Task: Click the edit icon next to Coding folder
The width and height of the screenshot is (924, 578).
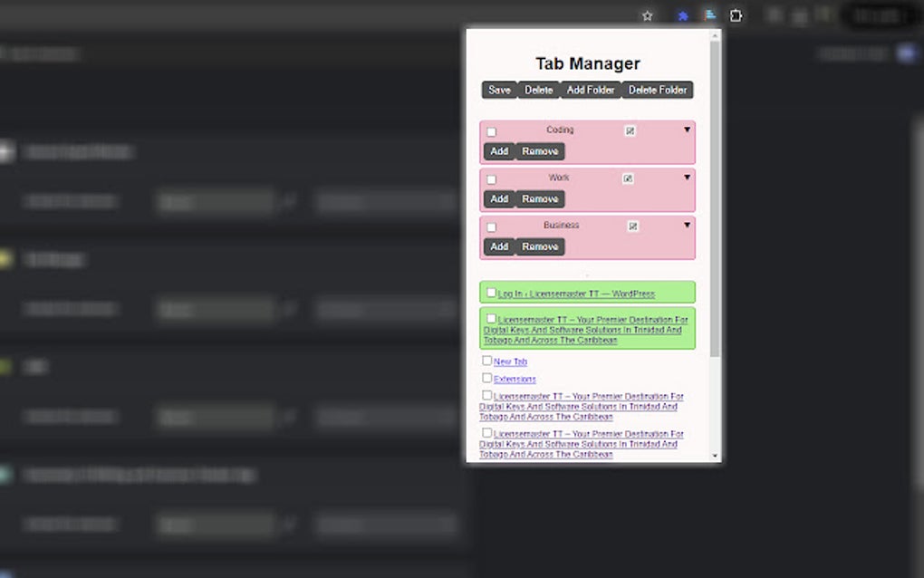Action: click(x=630, y=131)
